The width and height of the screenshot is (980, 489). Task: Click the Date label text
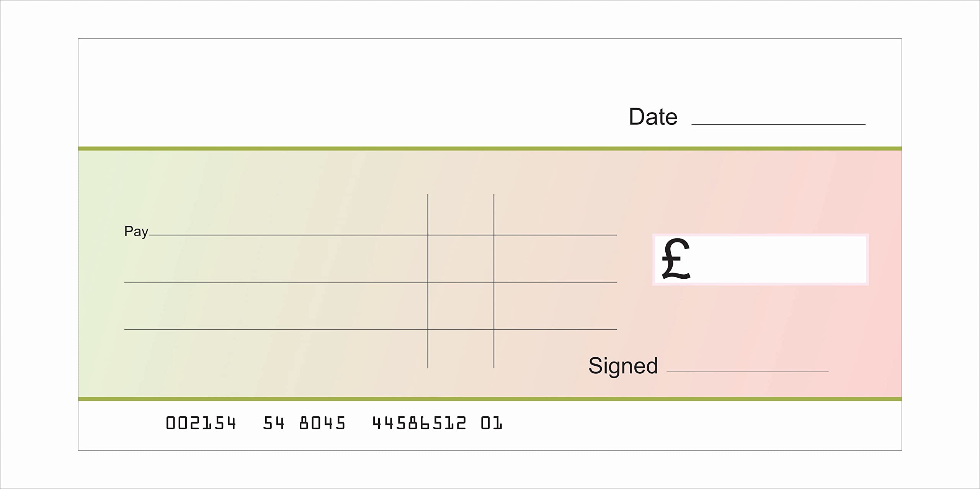tap(653, 116)
